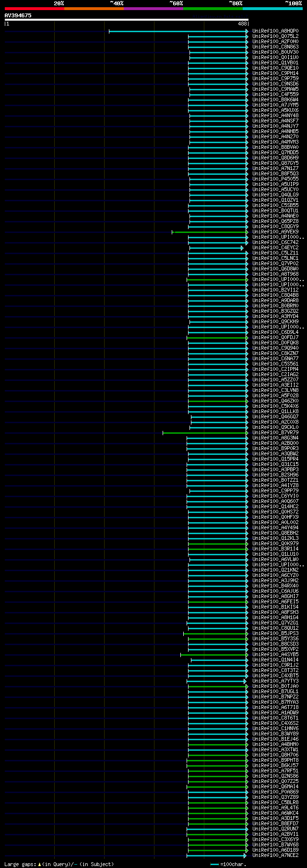Select the label UniRef100_C5SB55
Screen dimensions: 307x868
tap(275, 206)
